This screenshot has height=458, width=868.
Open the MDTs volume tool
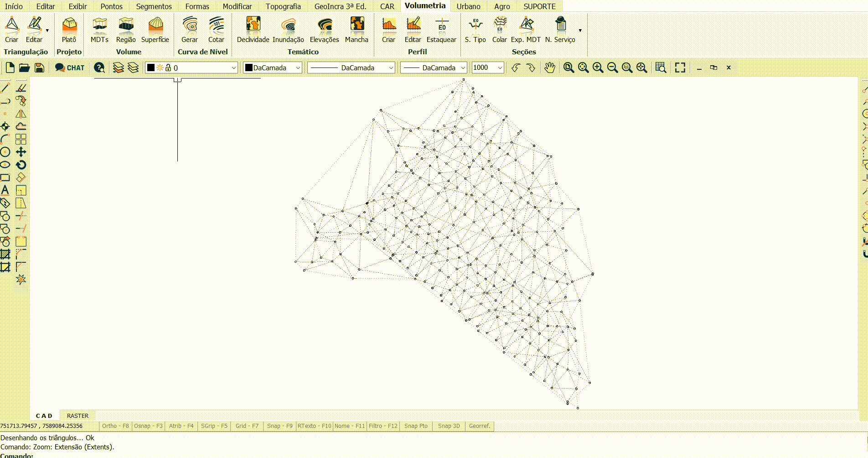click(x=99, y=30)
